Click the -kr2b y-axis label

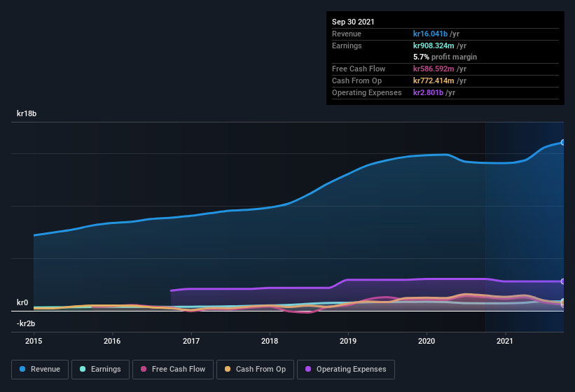[x=26, y=323]
